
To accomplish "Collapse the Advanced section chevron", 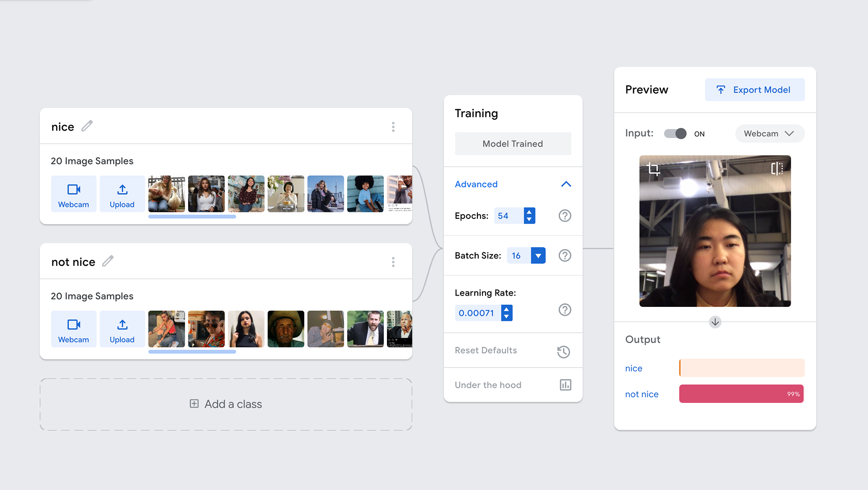I will pos(566,184).
